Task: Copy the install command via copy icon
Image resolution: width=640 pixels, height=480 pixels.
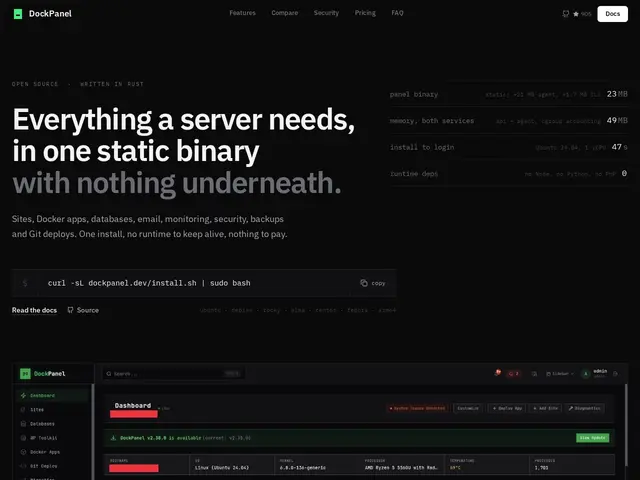Action: 364,283
